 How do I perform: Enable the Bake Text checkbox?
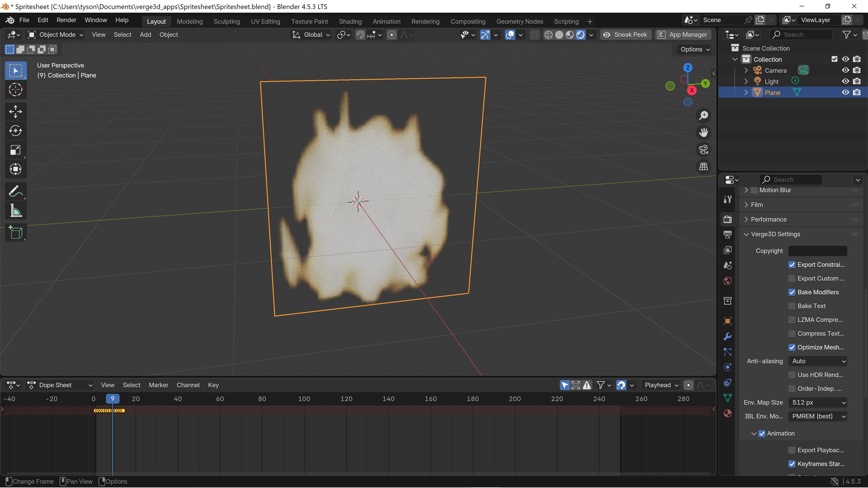pyautogui.click(x=792, y=306)
